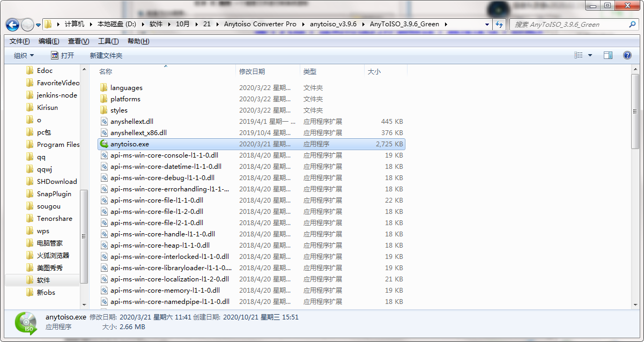Screen dimensions: 644x342
Task: Select the FavoriteVideo folder in the sidebar
Action: 57,83
